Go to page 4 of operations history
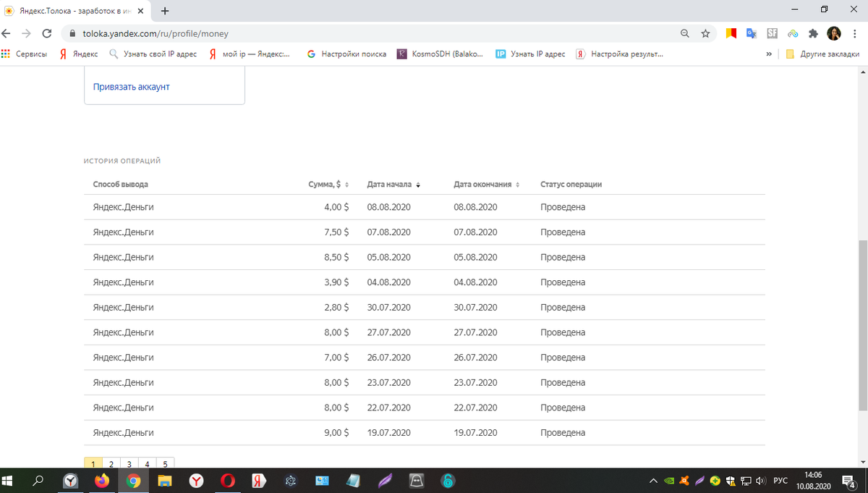Viewport: 868px width, 493px height. coord(147,463)
